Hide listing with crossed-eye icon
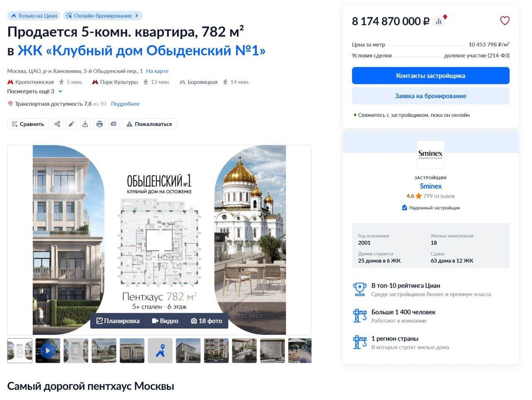This screenshot has width=532, height=400. pyautogui.click(x=113, y=124)
